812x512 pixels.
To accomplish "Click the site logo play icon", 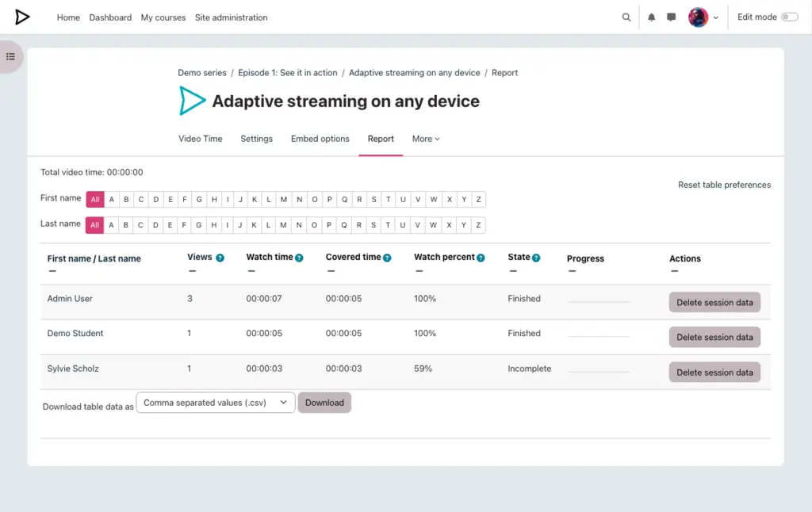I will coord(21,17).
